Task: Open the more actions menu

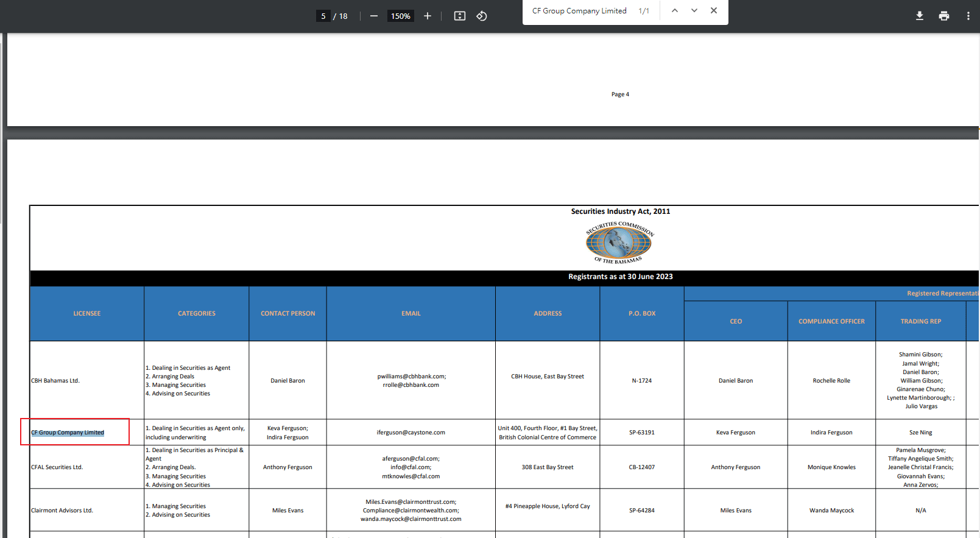Action: (x=968, y=16)
